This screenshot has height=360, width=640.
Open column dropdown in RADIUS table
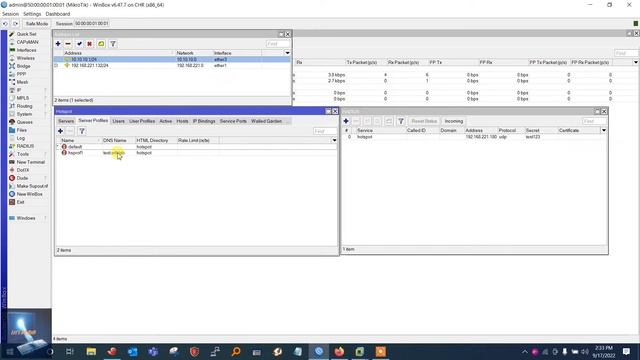point(604,130)
